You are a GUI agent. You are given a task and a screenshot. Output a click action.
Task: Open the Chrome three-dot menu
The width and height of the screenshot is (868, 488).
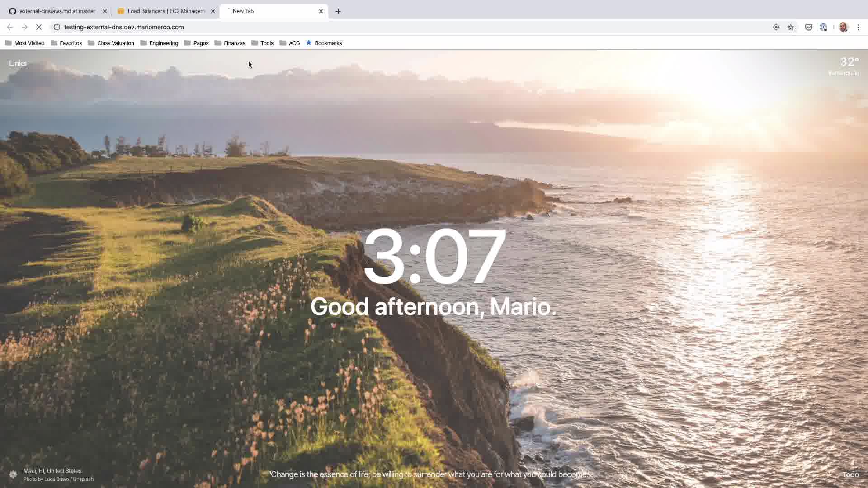pos(858,27)
